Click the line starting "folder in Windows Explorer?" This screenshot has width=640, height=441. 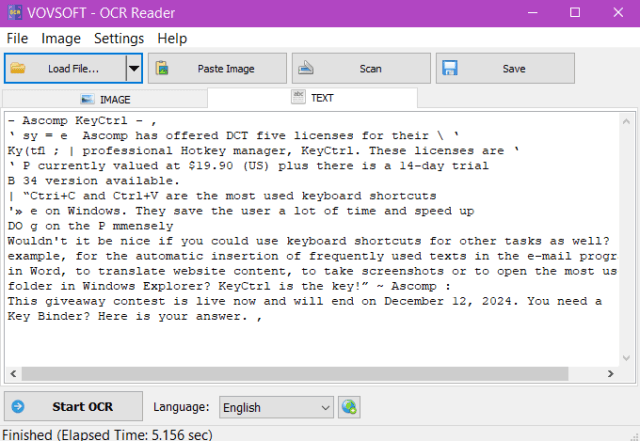[x=229, y=286]
